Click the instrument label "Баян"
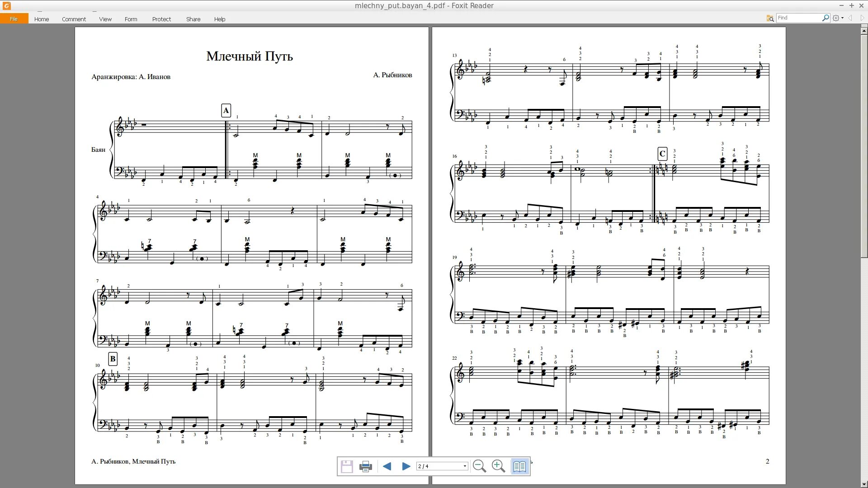Viewport: 868px width, 488px height. click(x=98, y=150)
